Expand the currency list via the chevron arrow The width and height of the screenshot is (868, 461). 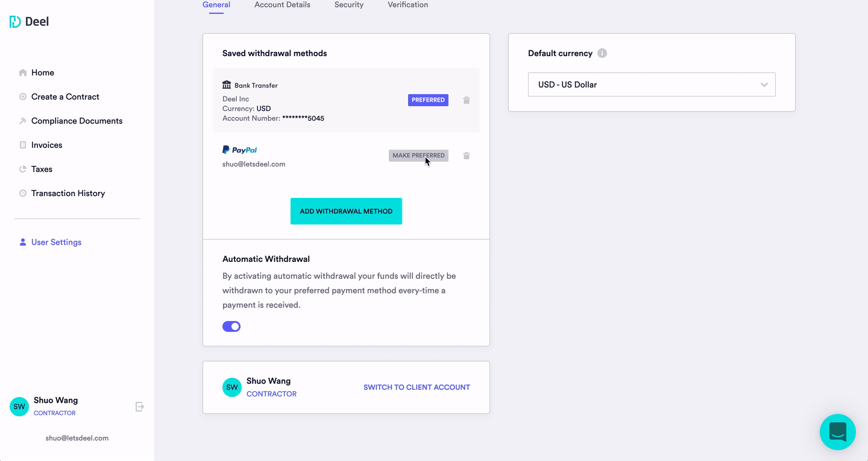[764, 84]
